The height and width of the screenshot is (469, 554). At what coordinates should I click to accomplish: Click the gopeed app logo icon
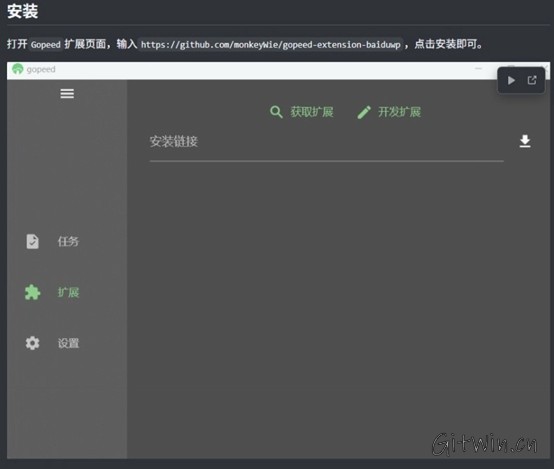pyautogui.click(x=18, y=69)
